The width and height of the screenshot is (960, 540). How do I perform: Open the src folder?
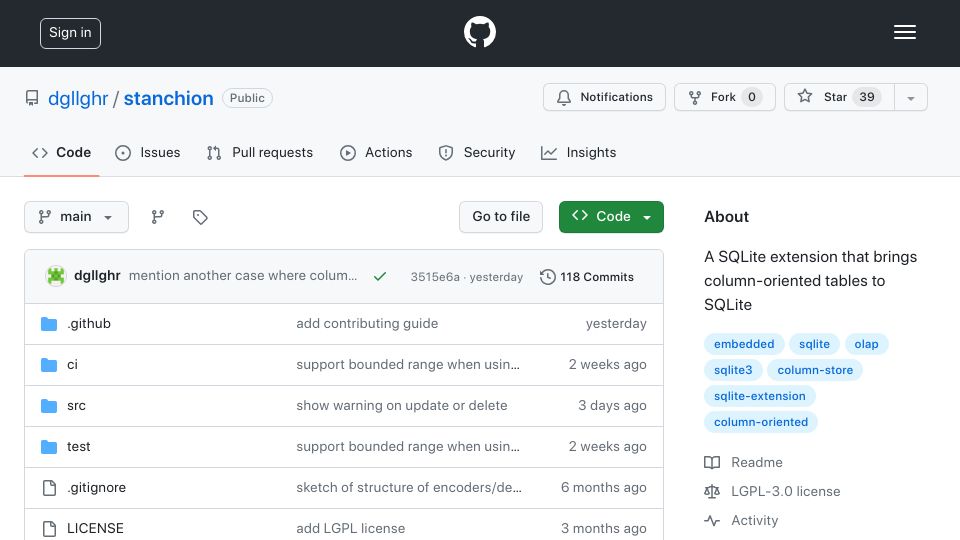[76, 405]
